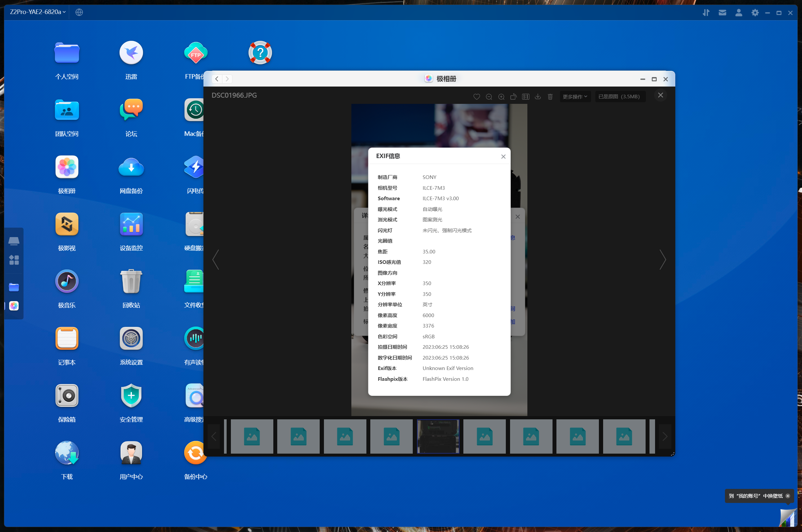802x532 pixels.
Task: Go to the next photo with the right arrow
Action: 662,260
